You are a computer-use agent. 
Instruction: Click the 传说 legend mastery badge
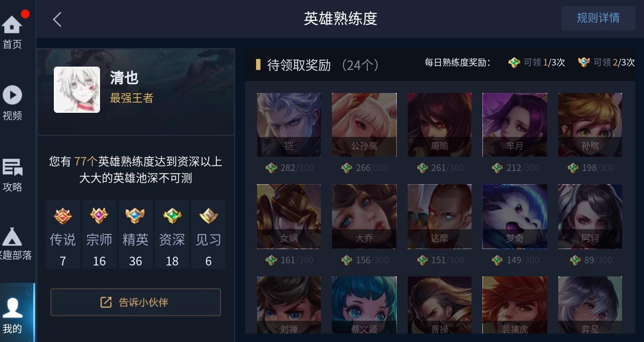pos(63,216)
